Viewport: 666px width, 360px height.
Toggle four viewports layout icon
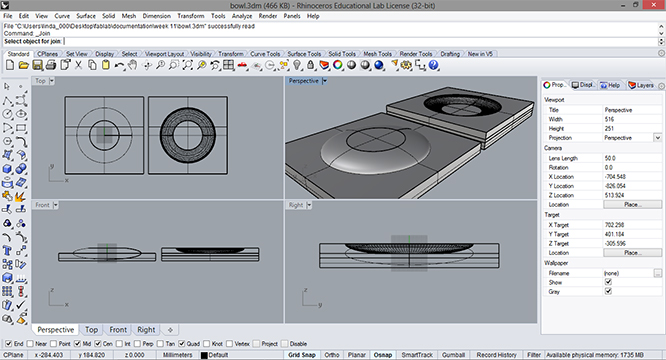point(229,65)
